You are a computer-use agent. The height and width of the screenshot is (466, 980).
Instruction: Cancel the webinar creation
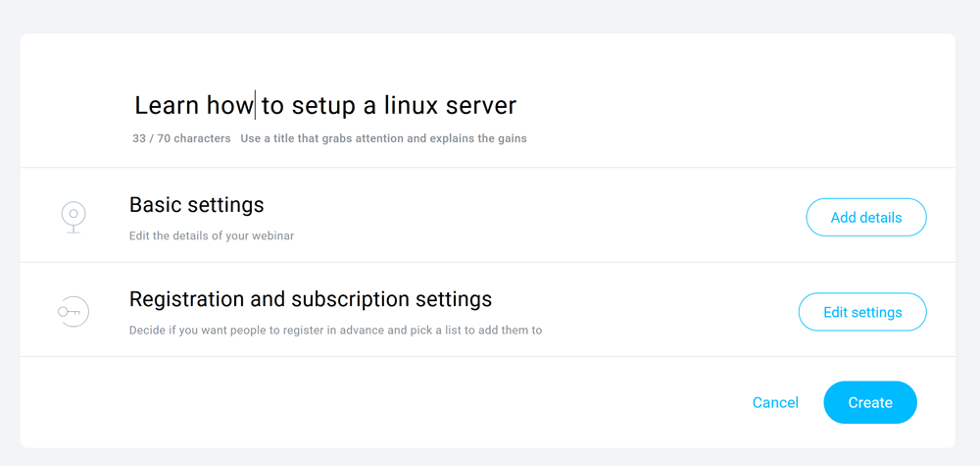(x=775, y=402)
